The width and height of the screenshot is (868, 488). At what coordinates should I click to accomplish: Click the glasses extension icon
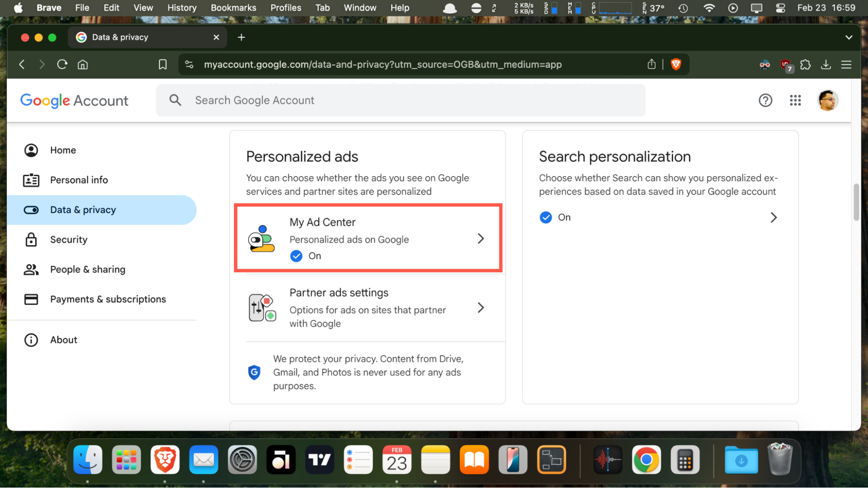[x=765, y=65]
